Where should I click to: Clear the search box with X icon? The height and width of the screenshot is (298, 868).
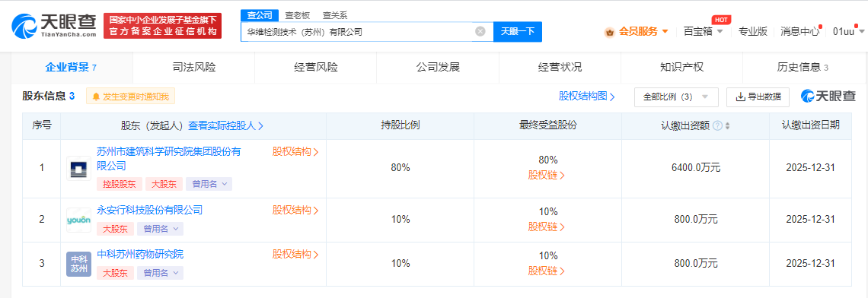[x=480, y=31]
